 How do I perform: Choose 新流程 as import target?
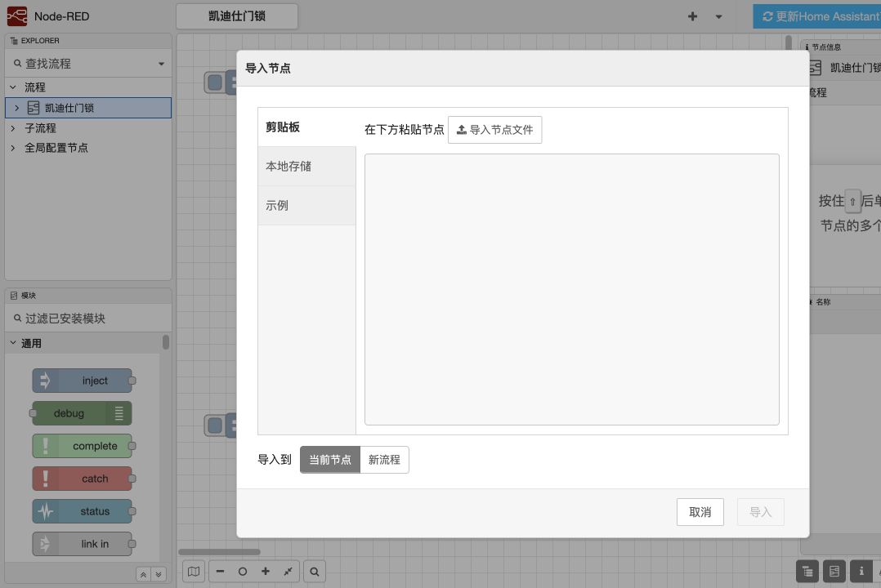pyautogui.click(x=384, y=460)
